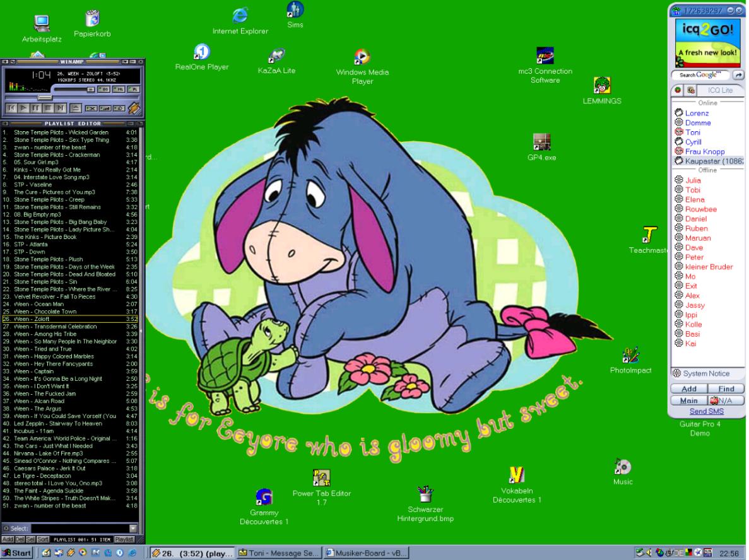The width and height of the screenshot is (749, 560).
Task: Click the icq2GO banner ad
Action: [x=707, y=42]
